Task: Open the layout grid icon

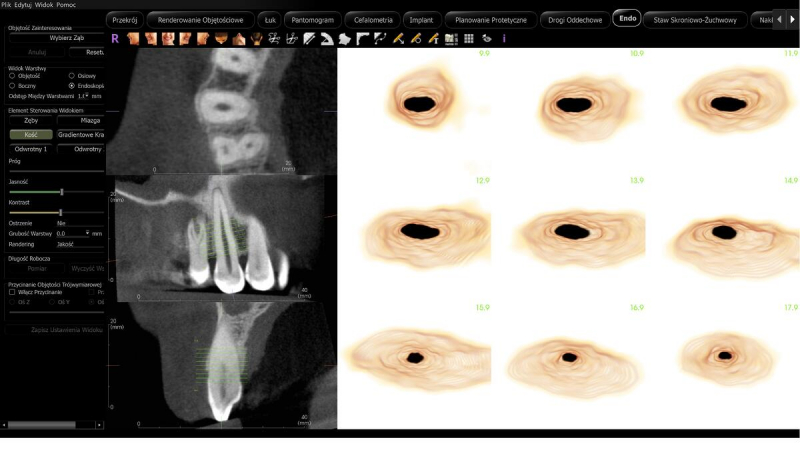Action: 468,39
